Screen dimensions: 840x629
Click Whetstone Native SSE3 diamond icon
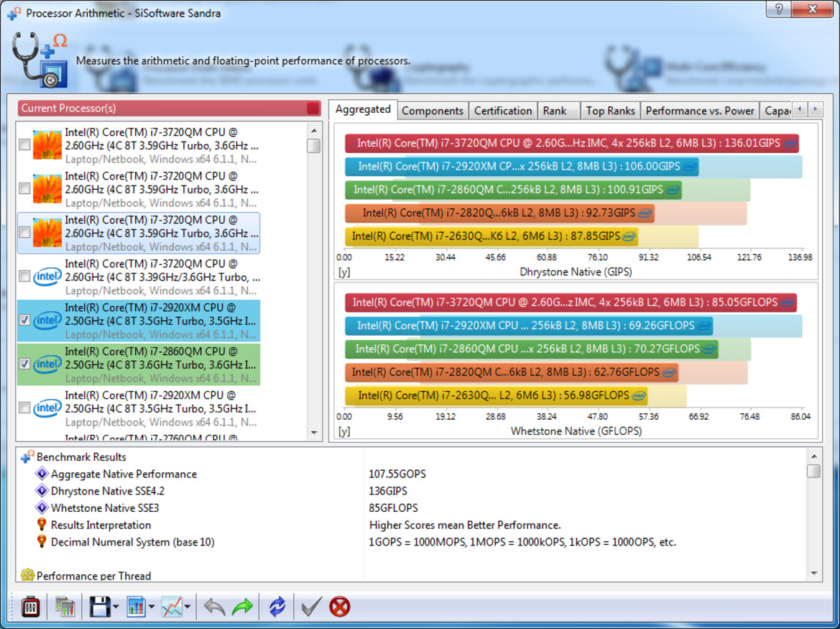(41, 508)
